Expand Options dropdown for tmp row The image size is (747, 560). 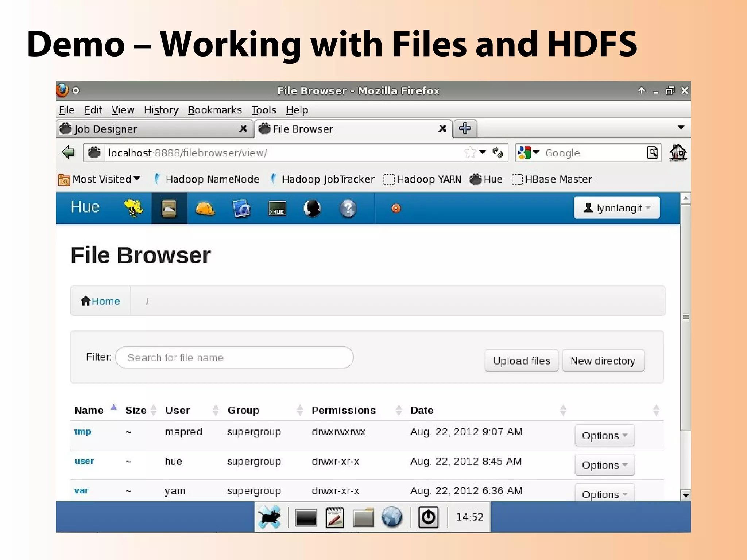tap(604, 435)
